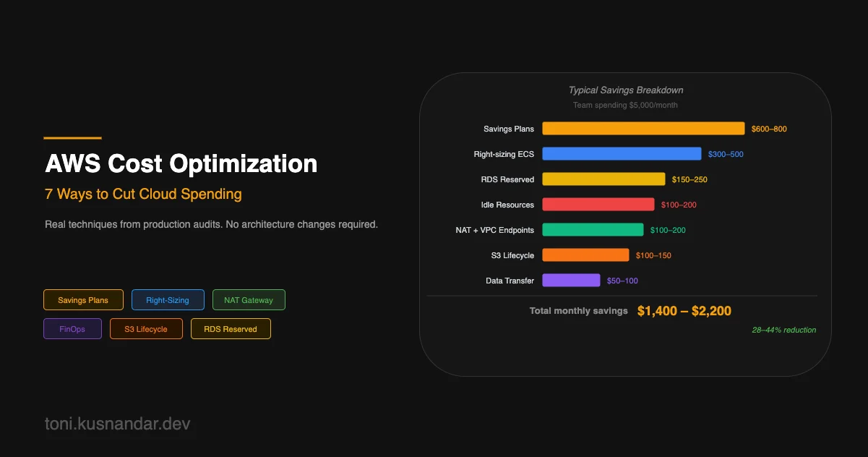The height and width of the screenshot is (457, 868).
Task: Click the red Idle Resources bar
Action: 598,205
